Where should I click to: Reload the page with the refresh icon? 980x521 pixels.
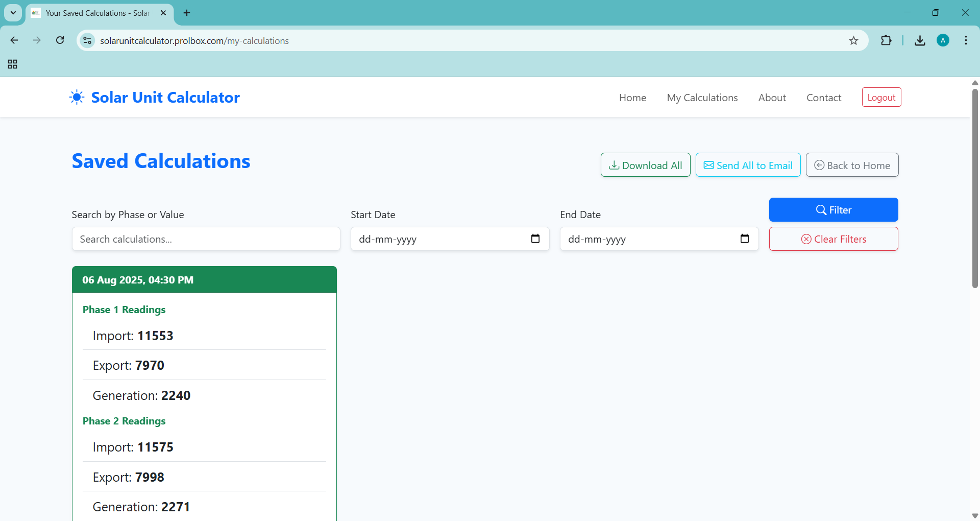coord(60,40)
